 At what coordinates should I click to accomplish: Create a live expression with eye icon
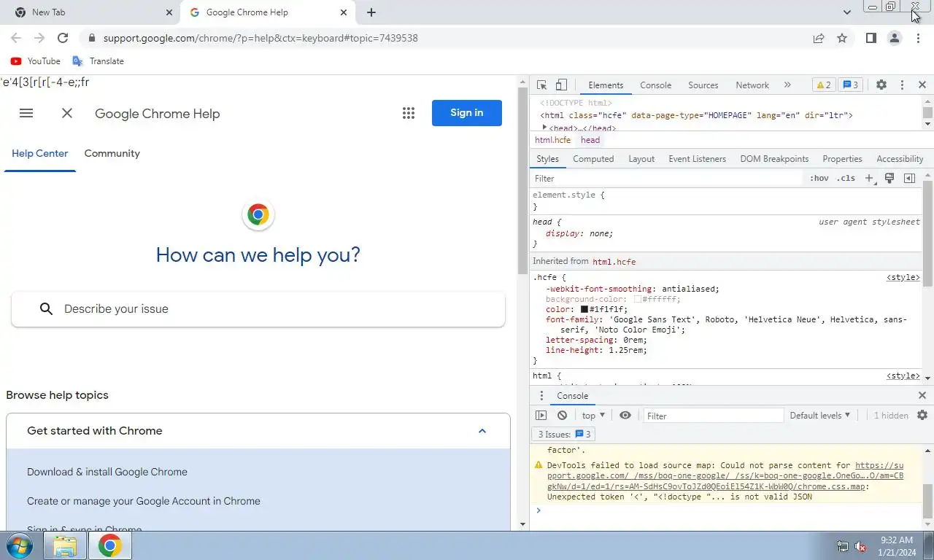tap(625, 416)
